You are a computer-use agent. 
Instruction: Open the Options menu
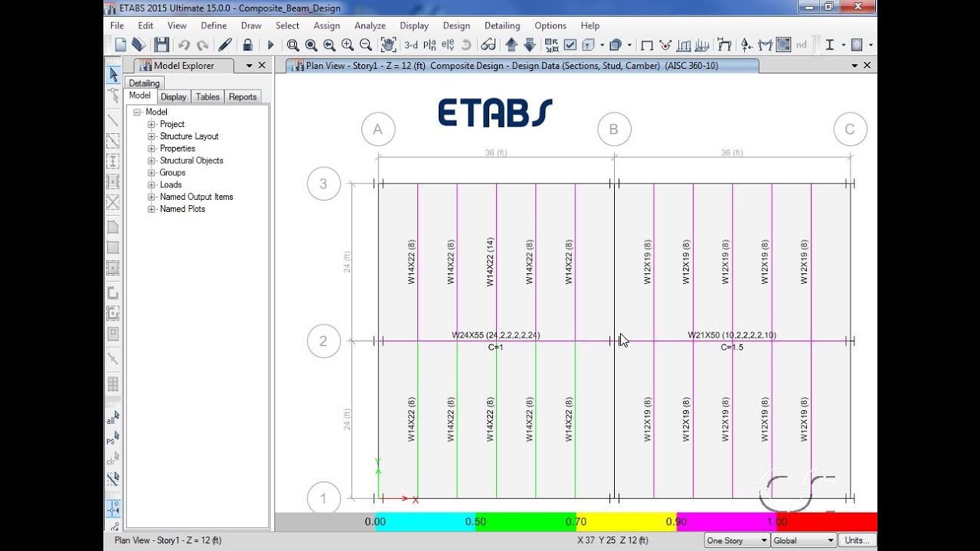(550, 25)
